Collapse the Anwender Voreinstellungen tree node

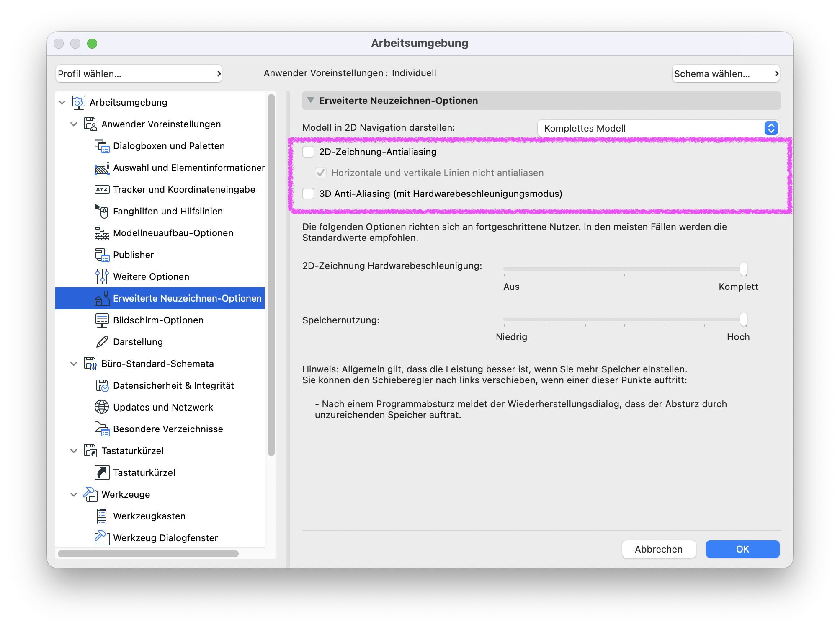pos(74,124)
